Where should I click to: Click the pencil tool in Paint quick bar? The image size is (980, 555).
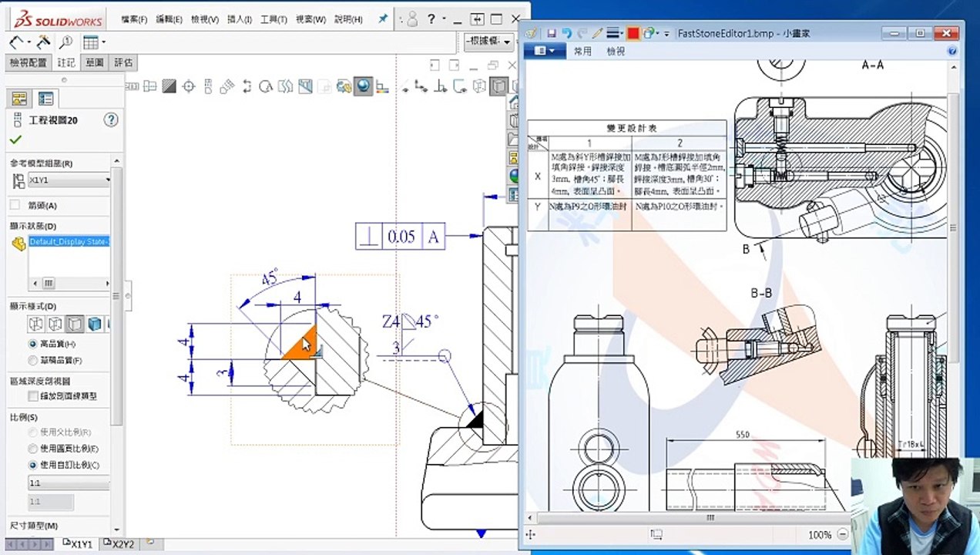pos(597,33)
